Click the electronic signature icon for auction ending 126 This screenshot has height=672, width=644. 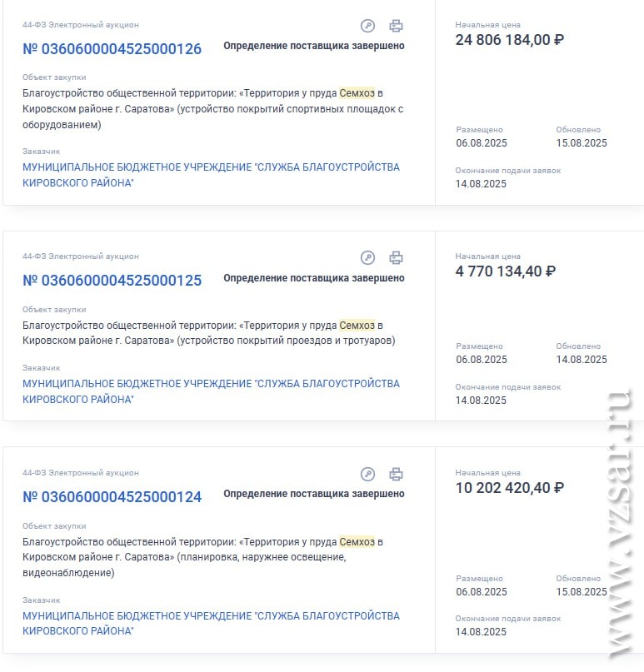click(x=367, y=26)
